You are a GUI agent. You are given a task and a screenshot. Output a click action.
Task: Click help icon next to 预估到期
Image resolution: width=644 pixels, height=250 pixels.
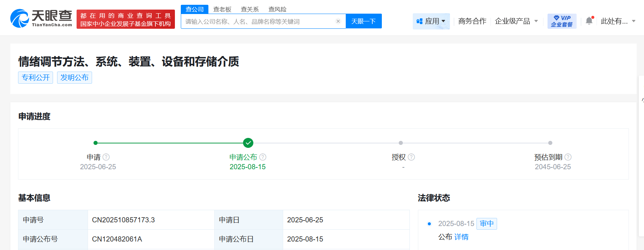(x=568, y=157)
